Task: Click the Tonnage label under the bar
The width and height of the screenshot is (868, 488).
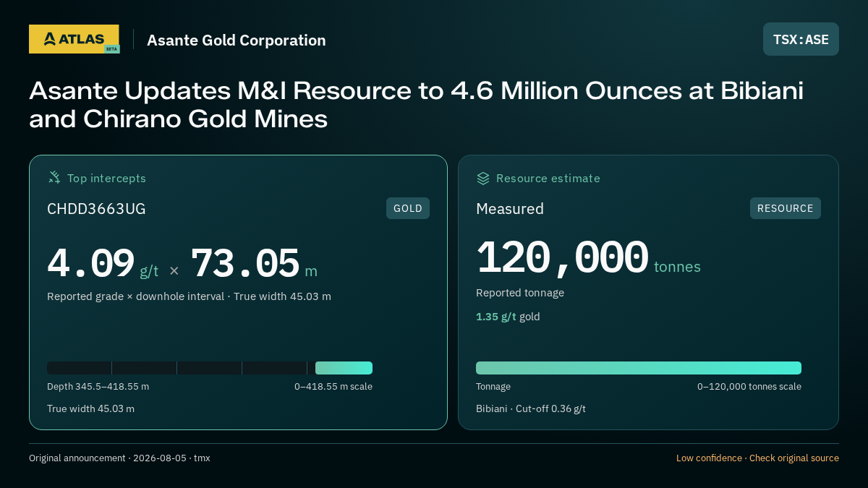Action: point(493,386)
